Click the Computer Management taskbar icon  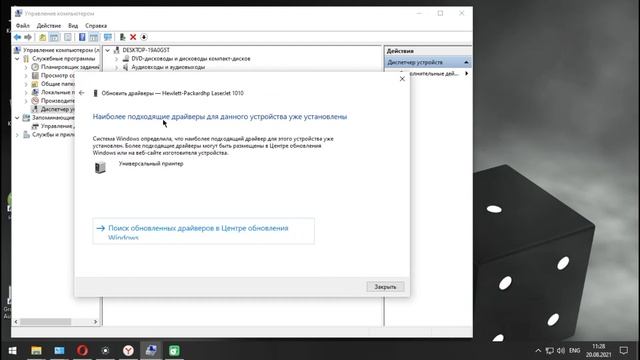[151, 351]
